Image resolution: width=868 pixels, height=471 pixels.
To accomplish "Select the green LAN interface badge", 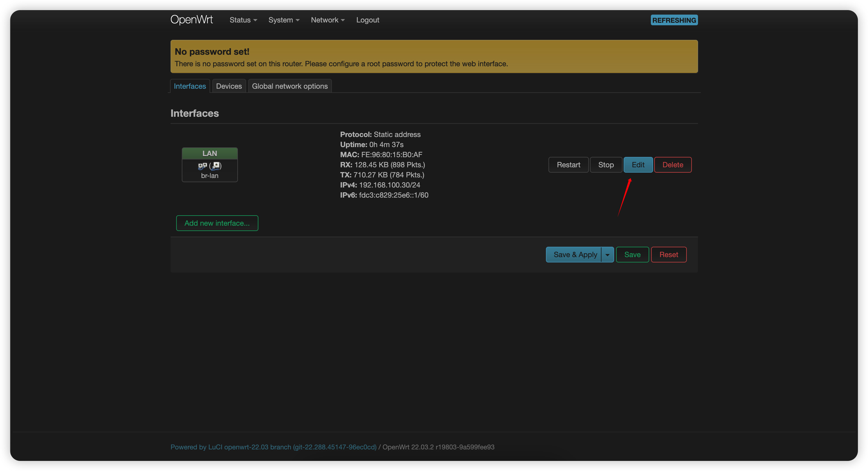I will 209,154.
